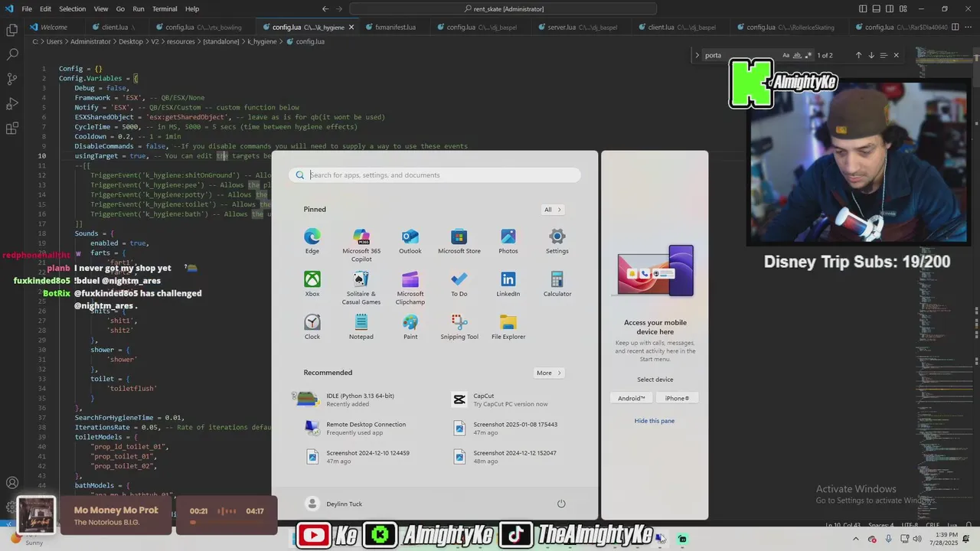Open the [standalone] breadcrumb dropdown
Image resolution: width=980 pixels, height=551 pixels.
coord(220,41)
